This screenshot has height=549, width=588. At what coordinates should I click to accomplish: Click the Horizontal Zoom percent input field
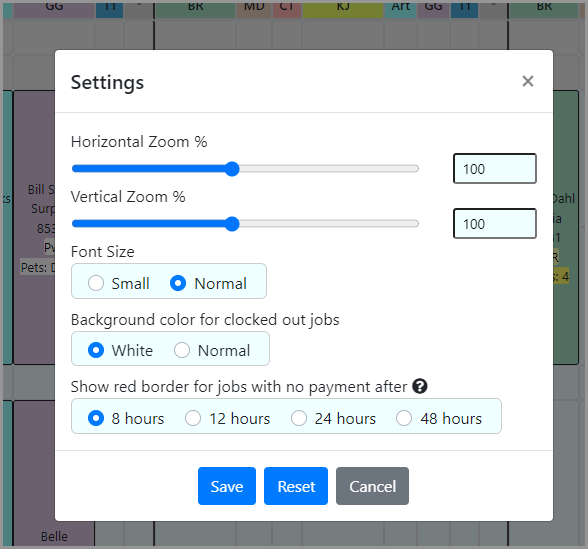[x=495, y=169]
